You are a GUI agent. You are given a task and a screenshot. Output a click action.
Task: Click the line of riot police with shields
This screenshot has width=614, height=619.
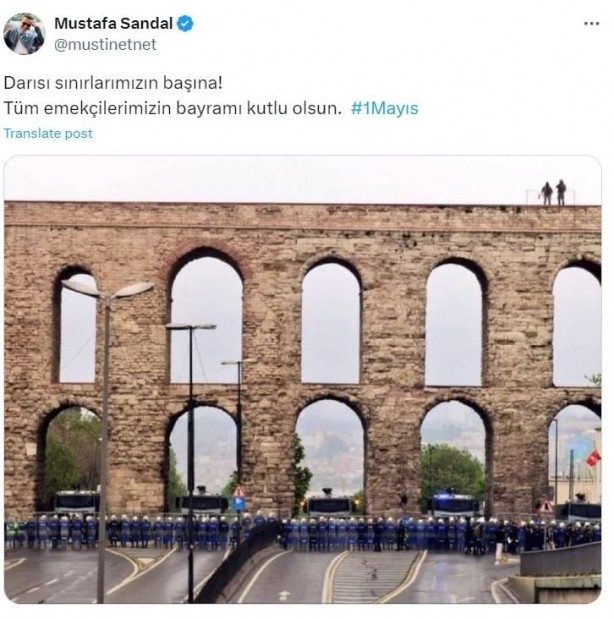coord(302,531)
